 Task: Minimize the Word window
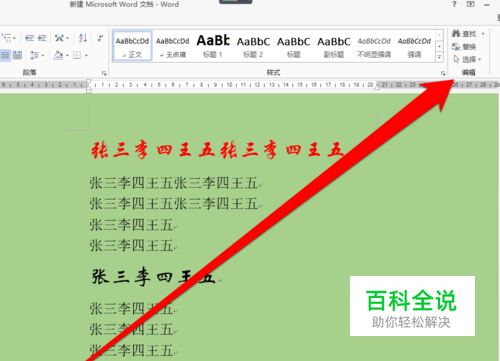coord(487,4)
